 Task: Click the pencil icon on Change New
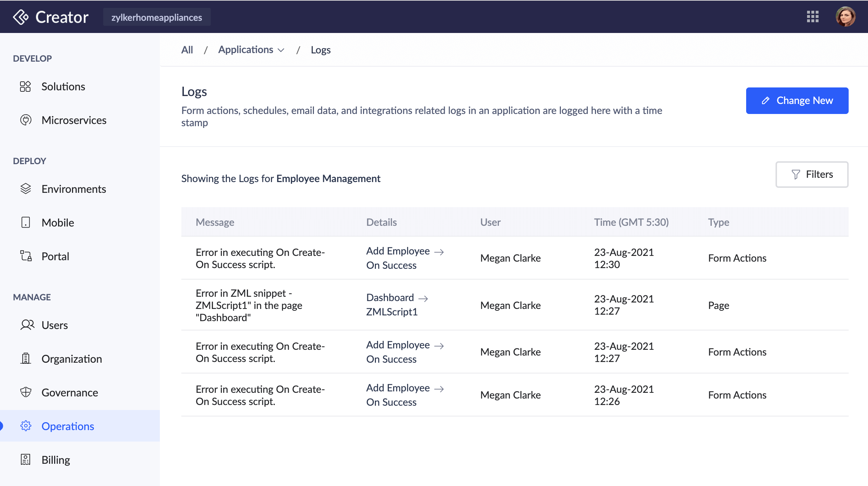[766, 101]
